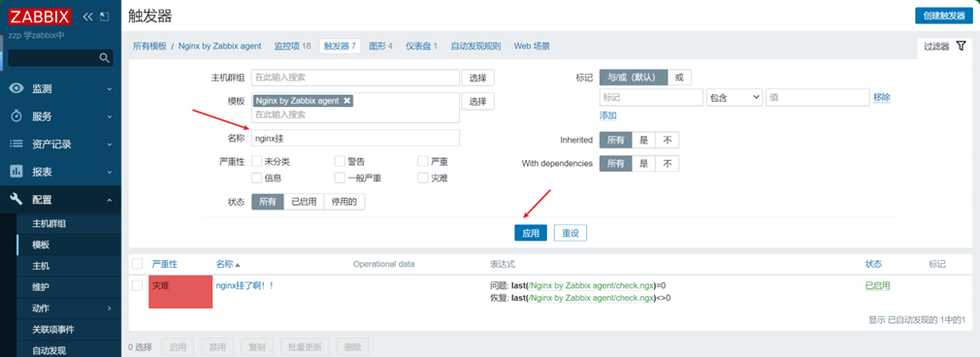980x357 pixels.
Task: Expand the 服务 menu
Action: click(110, 116)
